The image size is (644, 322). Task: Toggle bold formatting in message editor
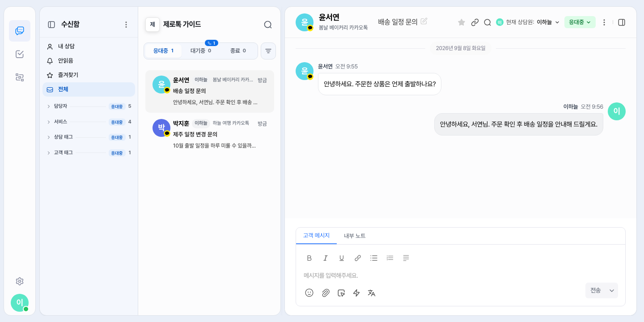coord(309,258)
